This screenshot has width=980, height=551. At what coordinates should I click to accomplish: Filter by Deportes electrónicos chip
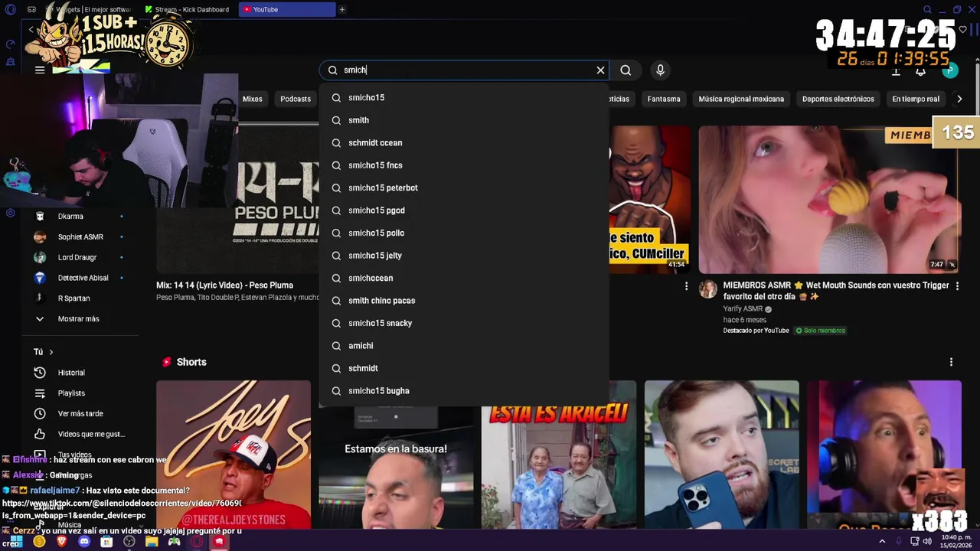[838, 99]
